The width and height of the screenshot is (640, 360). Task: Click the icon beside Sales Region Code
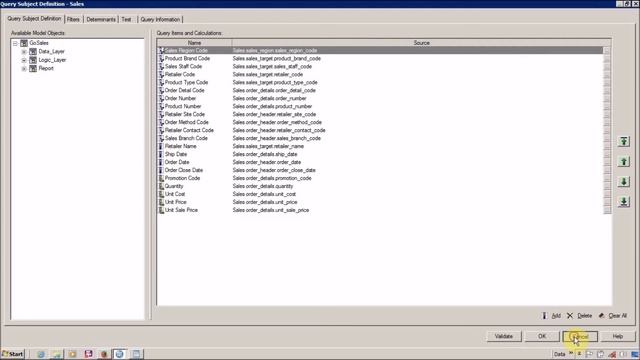pos(161,51)
